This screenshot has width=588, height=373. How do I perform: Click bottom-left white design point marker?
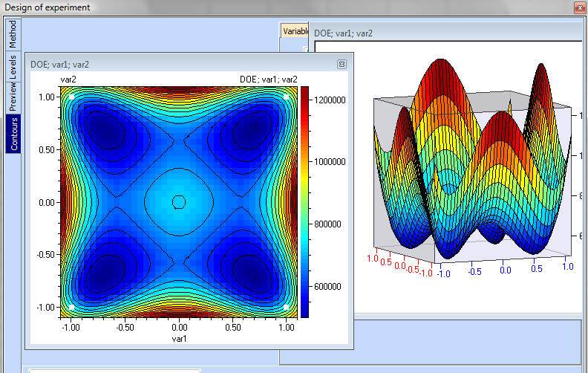tap(71, 307)
